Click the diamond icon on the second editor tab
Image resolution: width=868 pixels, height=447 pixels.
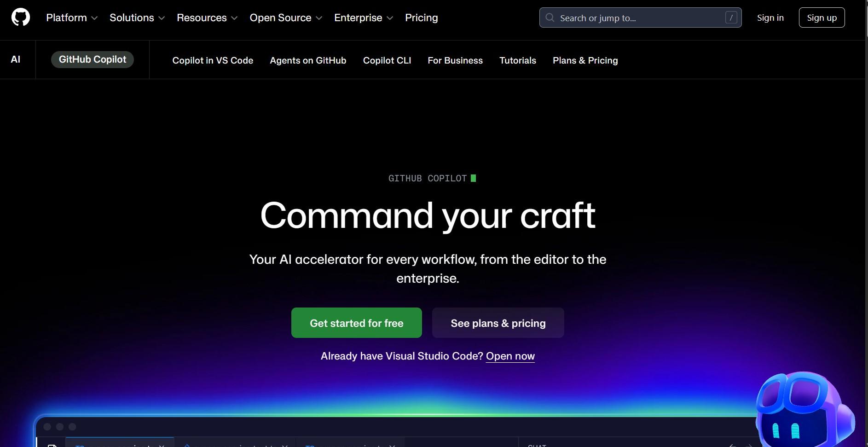pyautogui.click(x=187, y=445)
